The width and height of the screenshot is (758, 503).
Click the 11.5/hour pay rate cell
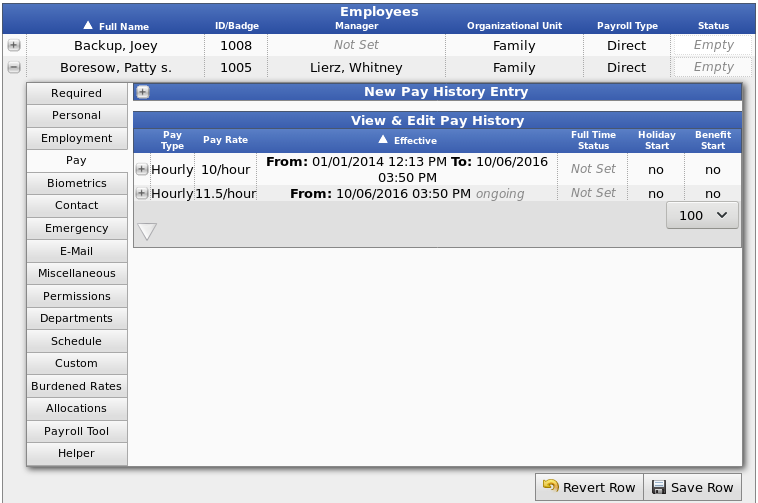pos(226,193)
